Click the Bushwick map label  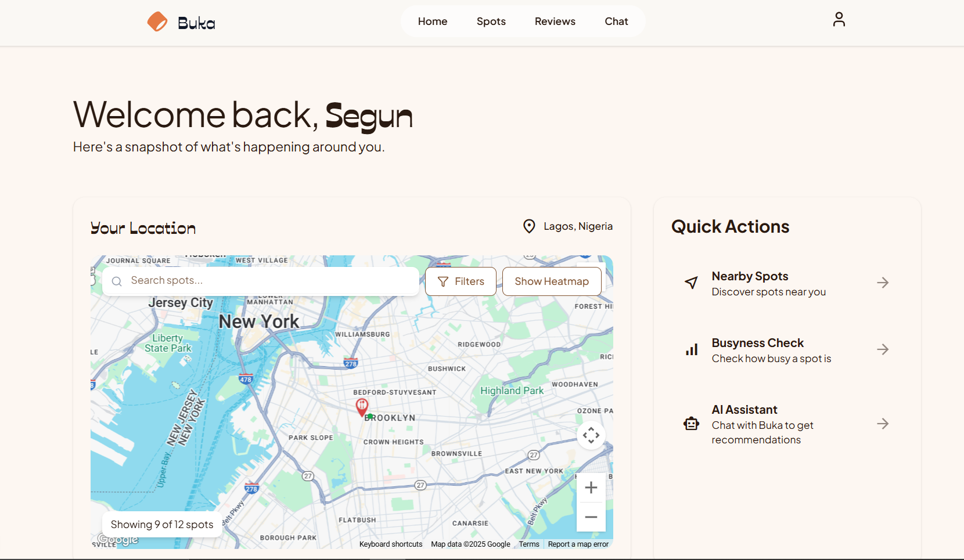click(447, 368)
